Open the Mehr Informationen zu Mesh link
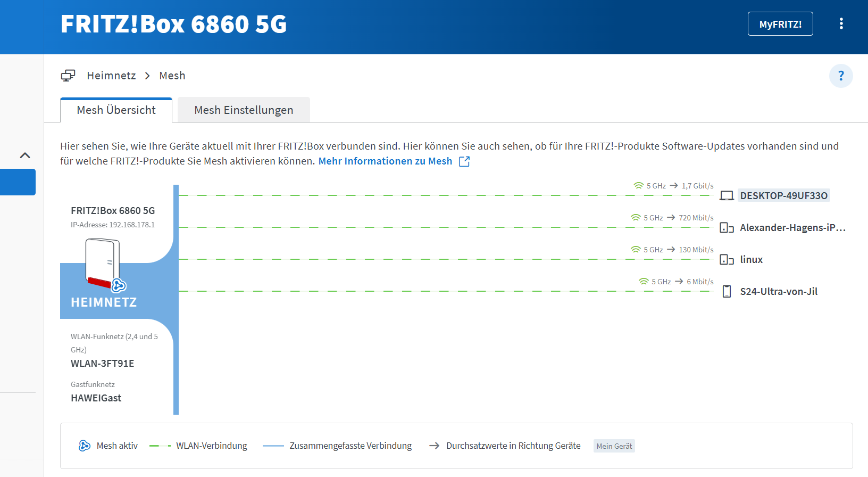Viewport: 868px width, 477px height. tap(385, 161)
